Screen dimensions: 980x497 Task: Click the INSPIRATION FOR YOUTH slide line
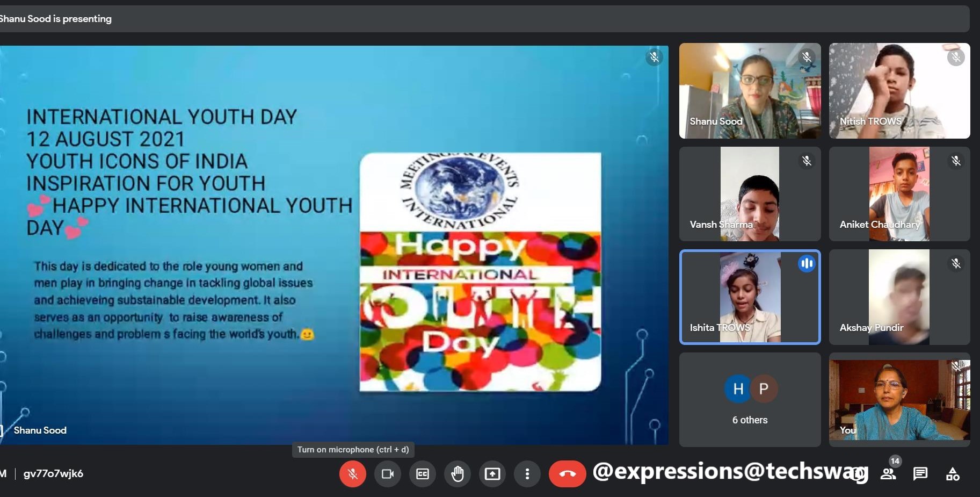click(146, 183)
